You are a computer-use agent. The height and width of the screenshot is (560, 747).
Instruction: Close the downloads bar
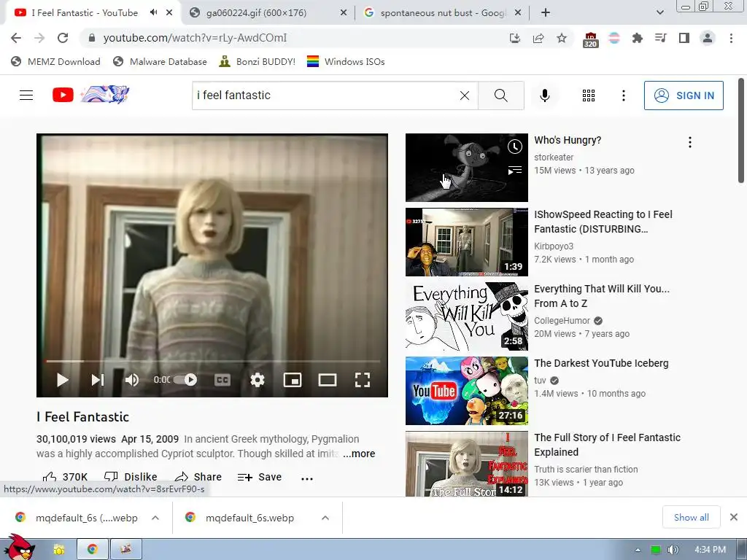click(x=734, y=517)
